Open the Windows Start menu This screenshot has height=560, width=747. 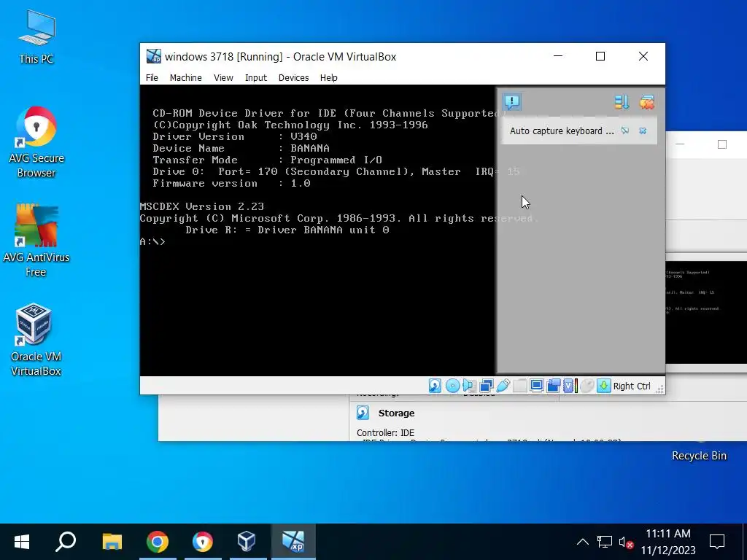[22, 542]
